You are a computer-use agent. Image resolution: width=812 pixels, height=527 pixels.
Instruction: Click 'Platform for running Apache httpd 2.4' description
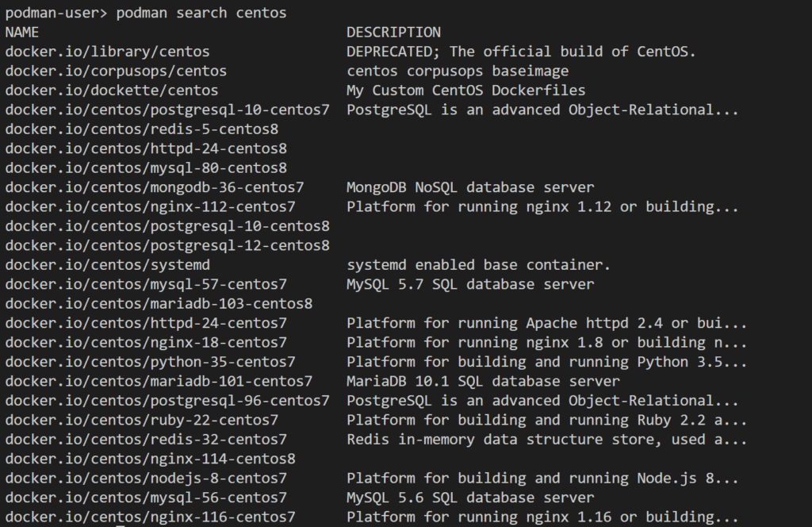(547, 323)
